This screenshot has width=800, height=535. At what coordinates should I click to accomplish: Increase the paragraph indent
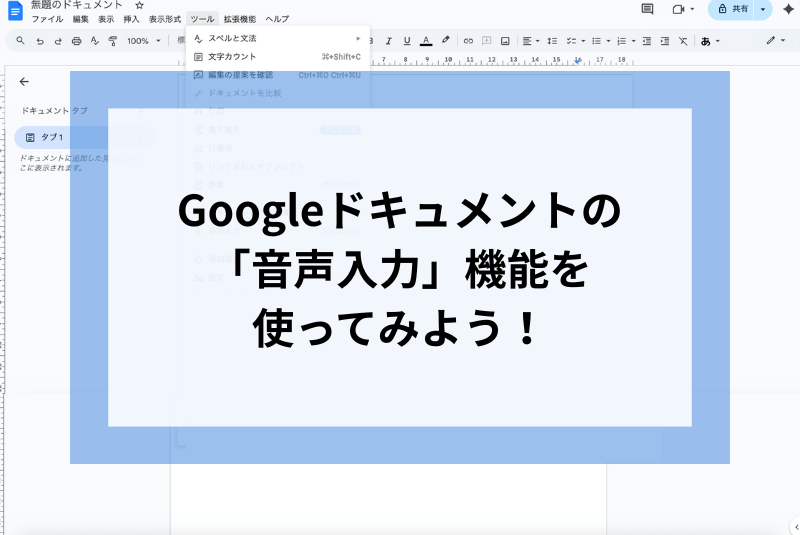point(665,41)
